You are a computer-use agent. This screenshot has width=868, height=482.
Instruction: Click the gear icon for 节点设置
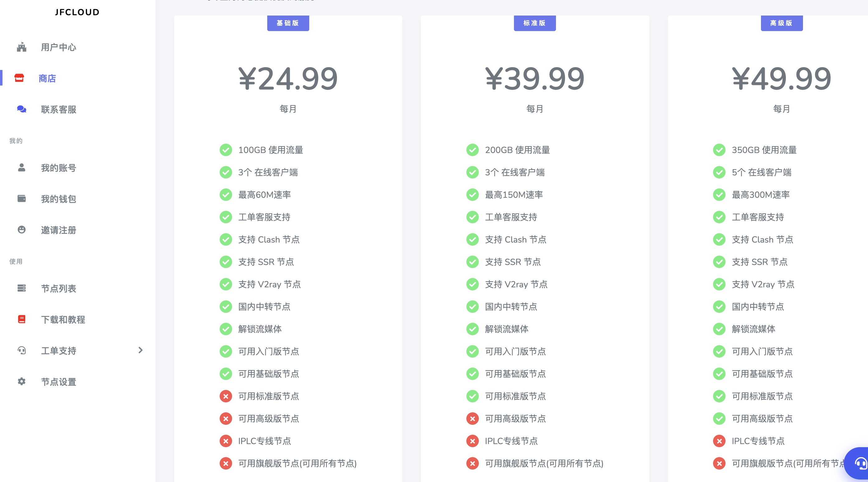tap(21, 381)
